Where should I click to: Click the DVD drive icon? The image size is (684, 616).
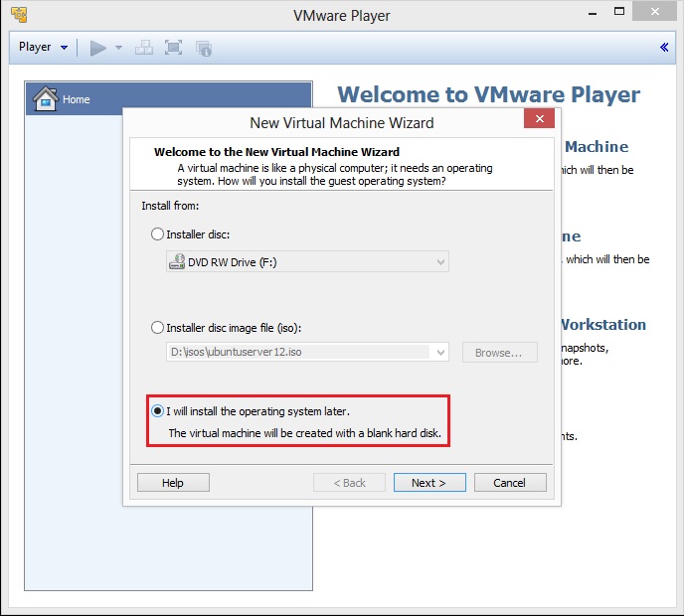(177, 261)
